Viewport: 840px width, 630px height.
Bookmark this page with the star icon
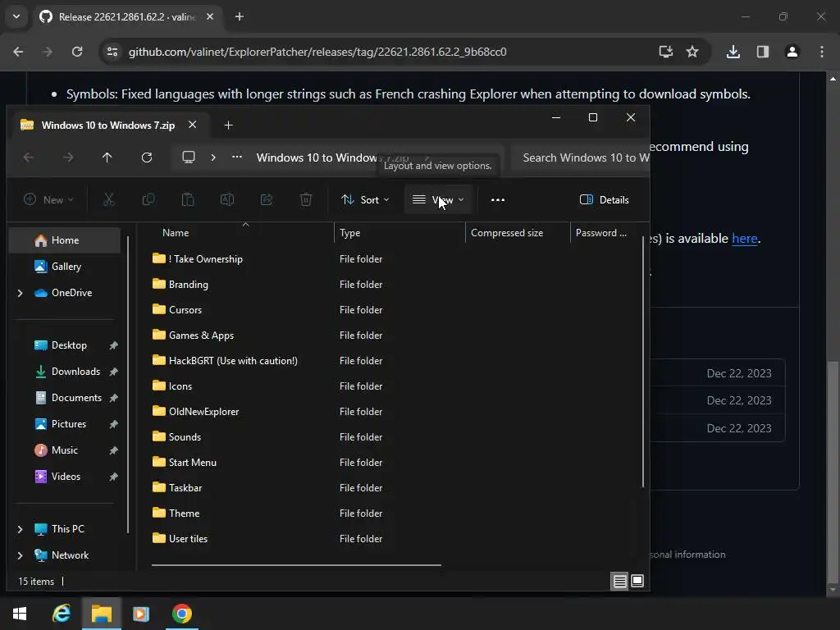point(692,52)
